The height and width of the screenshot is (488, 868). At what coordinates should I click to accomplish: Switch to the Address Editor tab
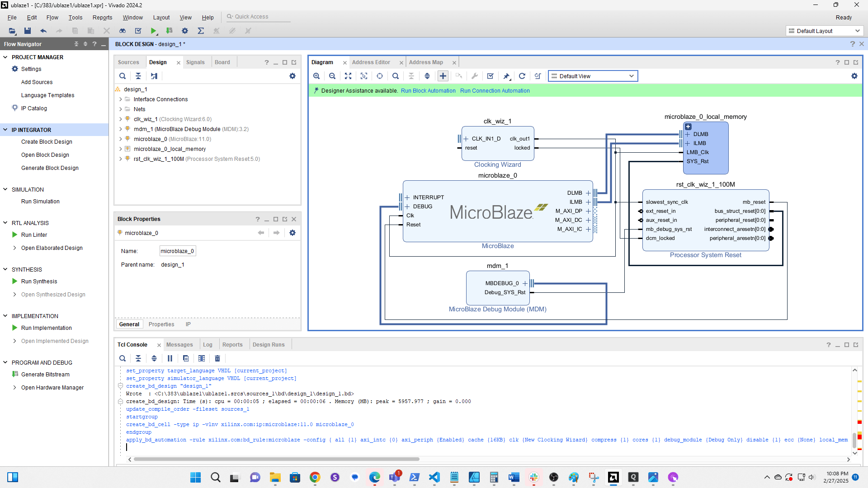371,62
